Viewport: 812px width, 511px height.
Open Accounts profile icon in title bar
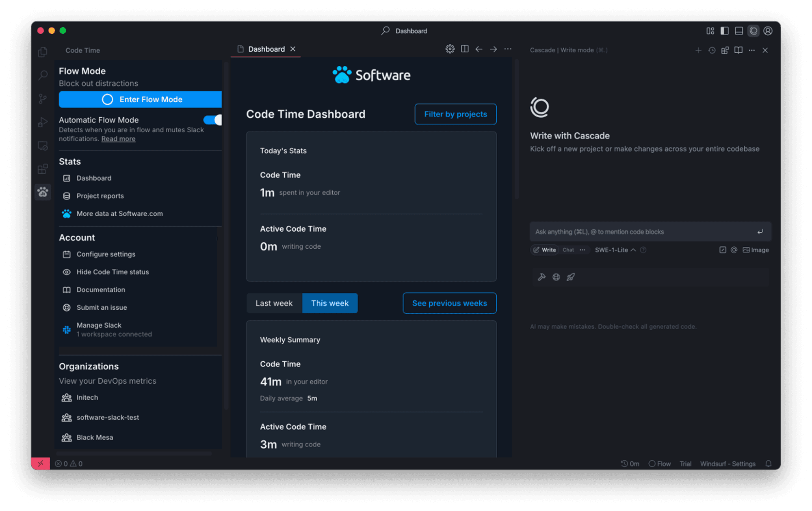point(768,31)
